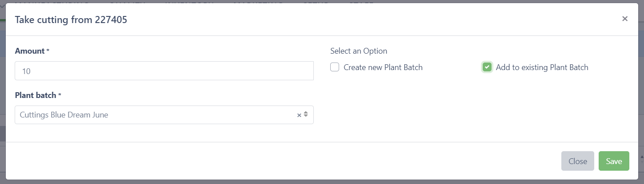
Task: Click the Amount field label
Action: click(x=29, y=51)
